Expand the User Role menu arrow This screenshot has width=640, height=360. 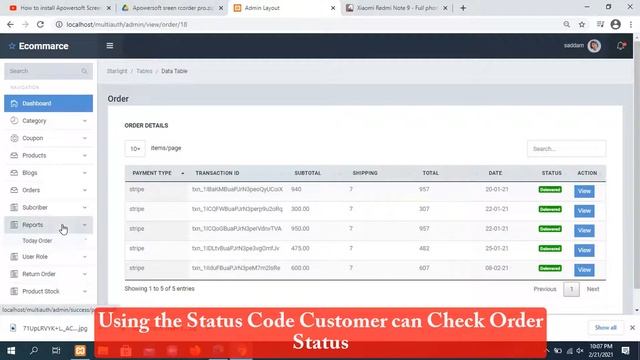coord(84,257)
